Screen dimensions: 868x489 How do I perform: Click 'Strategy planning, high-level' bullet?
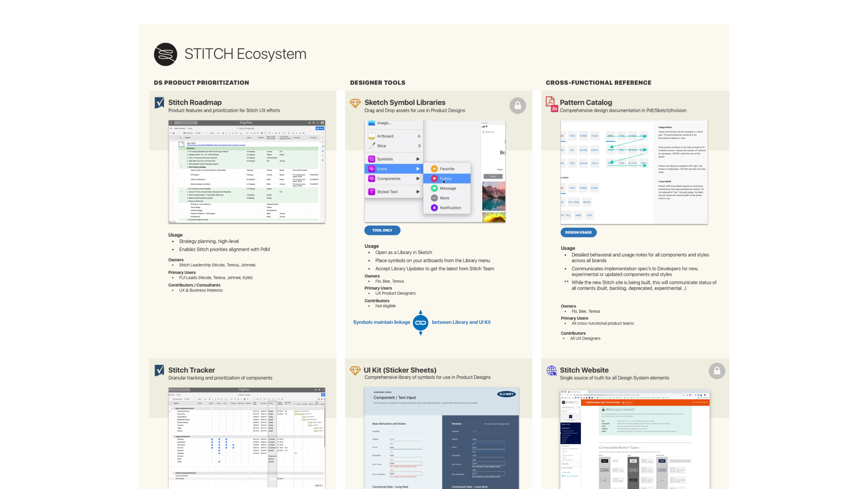tap(209, 241)
